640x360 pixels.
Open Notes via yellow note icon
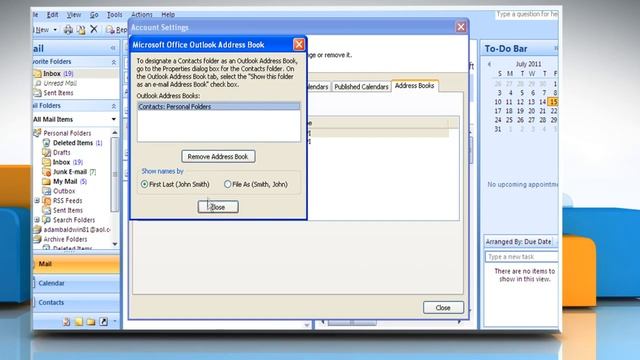[79, 322]
